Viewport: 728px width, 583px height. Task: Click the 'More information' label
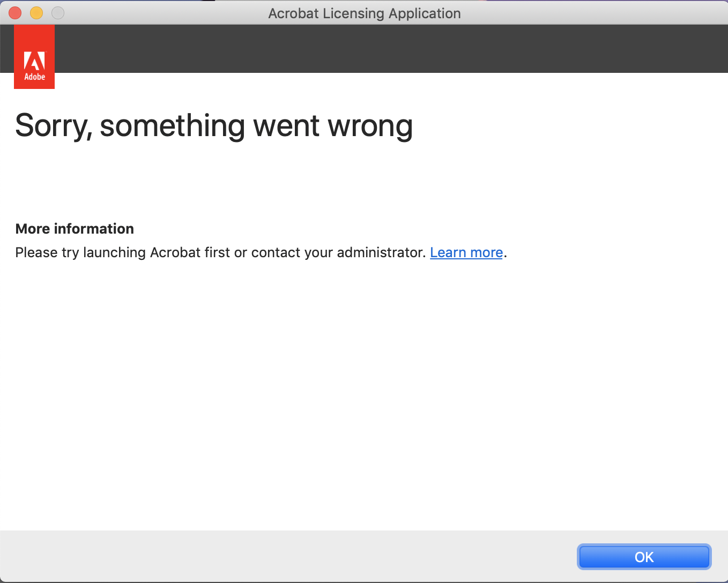75,228
